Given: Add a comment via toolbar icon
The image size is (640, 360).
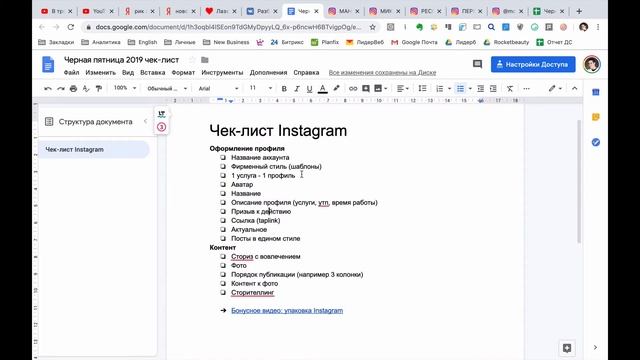Looking at the screenshot, I should pos(366,89).
